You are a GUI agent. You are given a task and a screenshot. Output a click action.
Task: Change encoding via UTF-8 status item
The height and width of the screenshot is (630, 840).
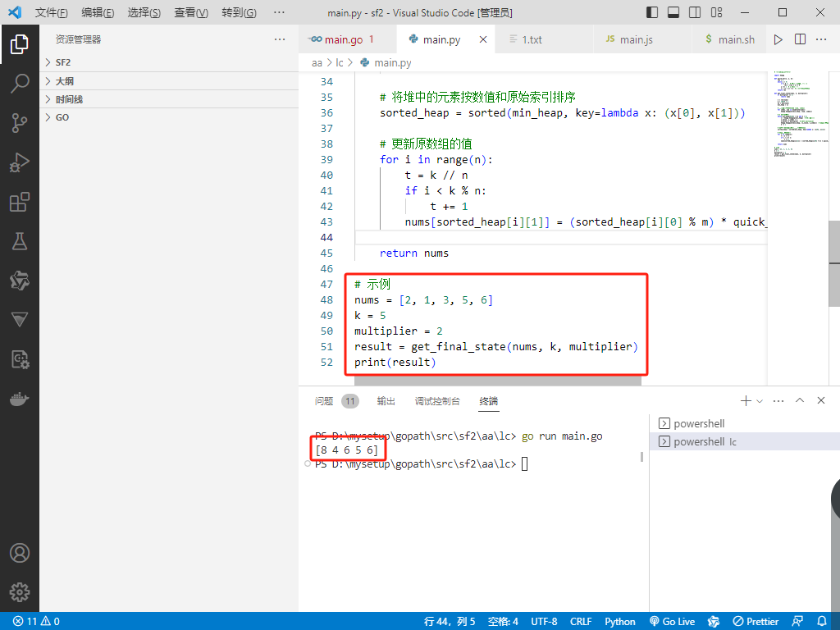point(544,622)
